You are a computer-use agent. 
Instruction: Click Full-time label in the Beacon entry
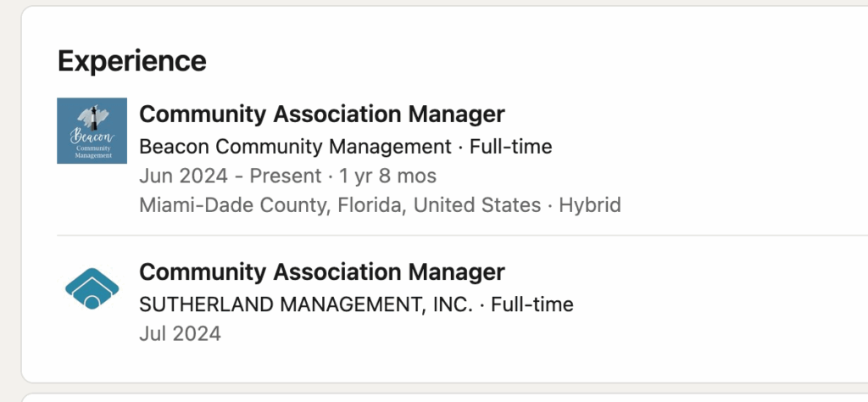(x=511, y=147)
